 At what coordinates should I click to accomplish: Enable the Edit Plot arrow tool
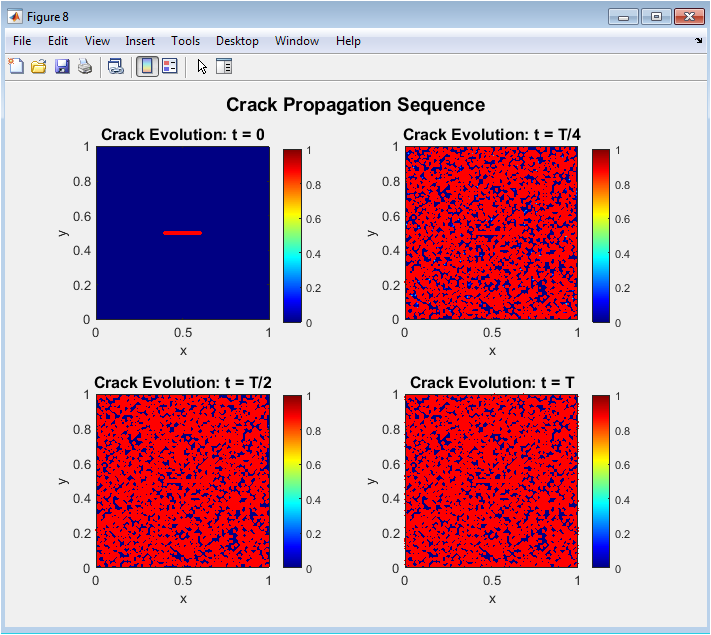[201, 67]
